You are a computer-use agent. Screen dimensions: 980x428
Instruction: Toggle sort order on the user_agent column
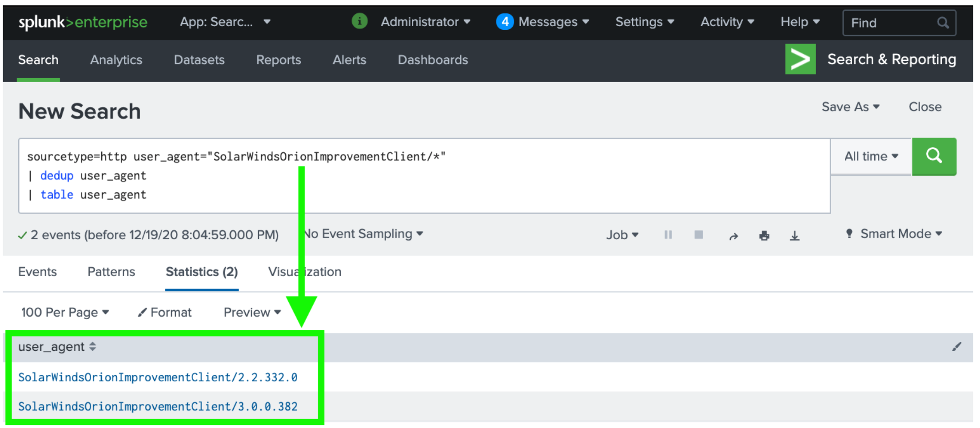[x=93, y=347]
